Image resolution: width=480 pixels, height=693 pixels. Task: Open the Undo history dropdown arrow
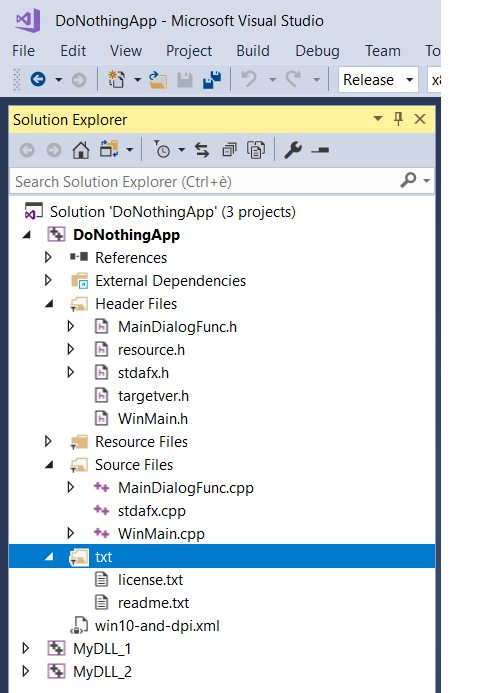click(x=272, y=80)
